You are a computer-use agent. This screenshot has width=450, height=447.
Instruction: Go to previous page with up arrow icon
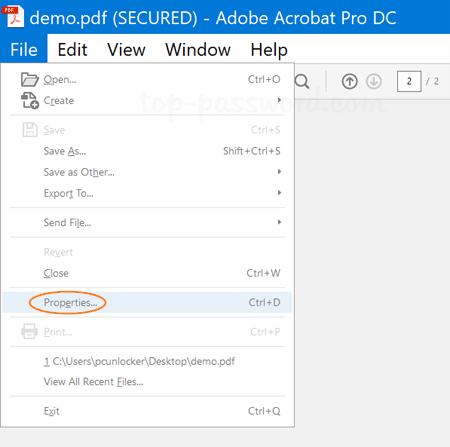coord(349,81)
